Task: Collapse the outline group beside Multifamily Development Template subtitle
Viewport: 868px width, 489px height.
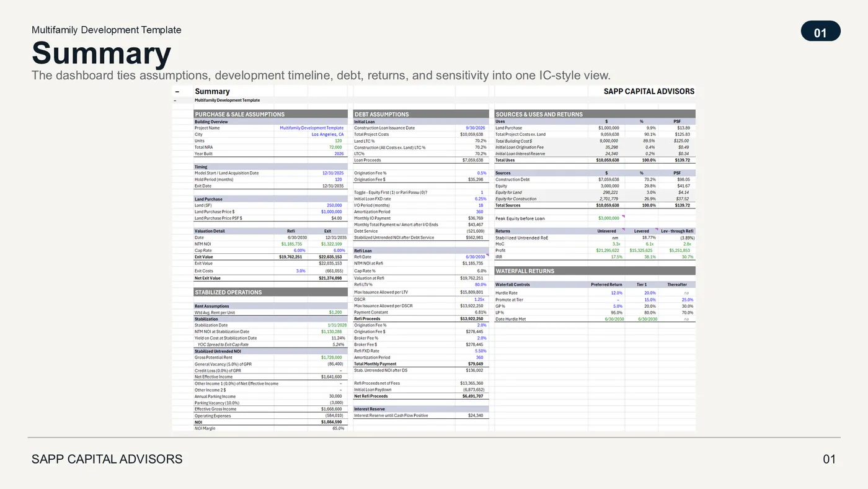Action: [x=175, y=101]
